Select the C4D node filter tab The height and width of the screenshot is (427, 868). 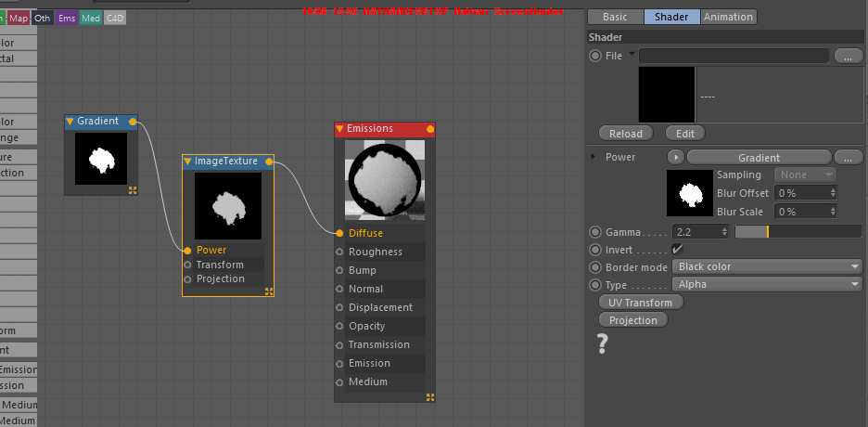coord(115,19)
